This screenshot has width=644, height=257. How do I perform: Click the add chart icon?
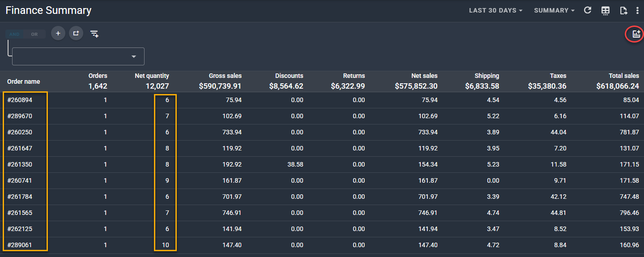[636, 34]
